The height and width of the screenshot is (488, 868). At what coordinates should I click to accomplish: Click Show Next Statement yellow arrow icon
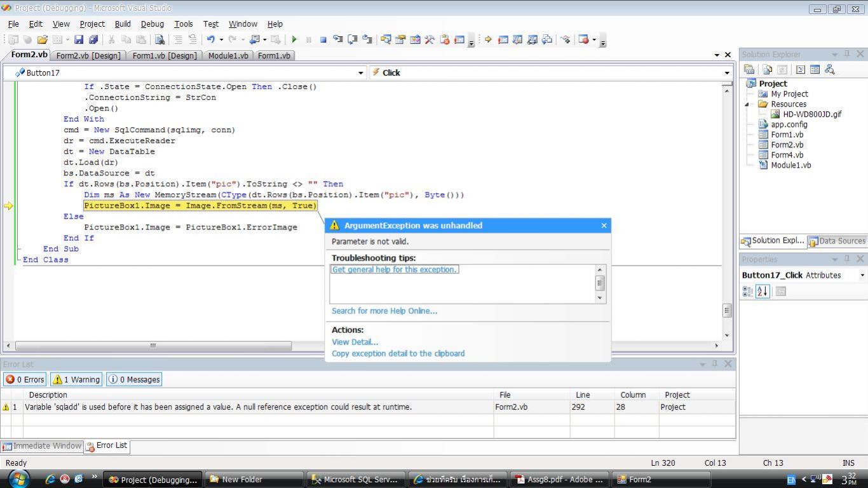(488, 39)
